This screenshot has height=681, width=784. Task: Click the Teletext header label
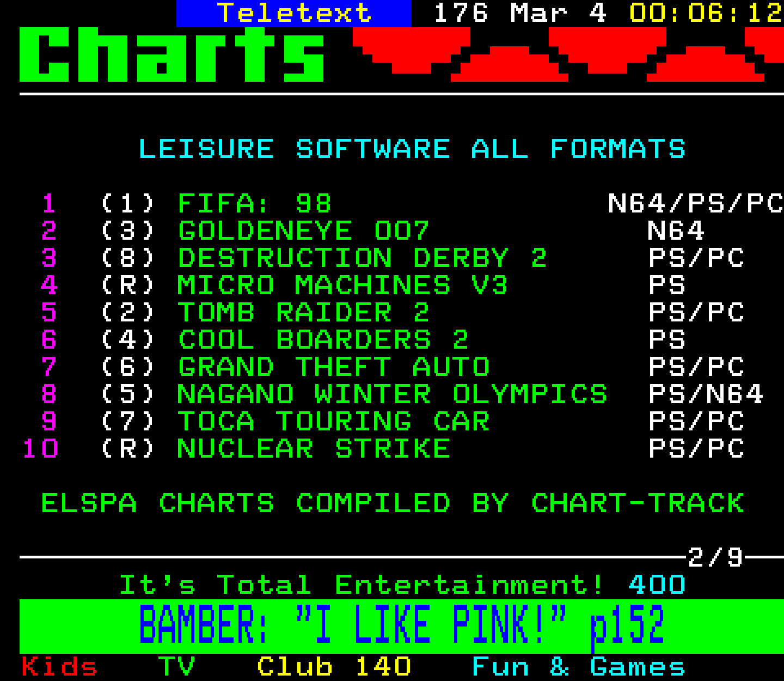pos(294,13)
